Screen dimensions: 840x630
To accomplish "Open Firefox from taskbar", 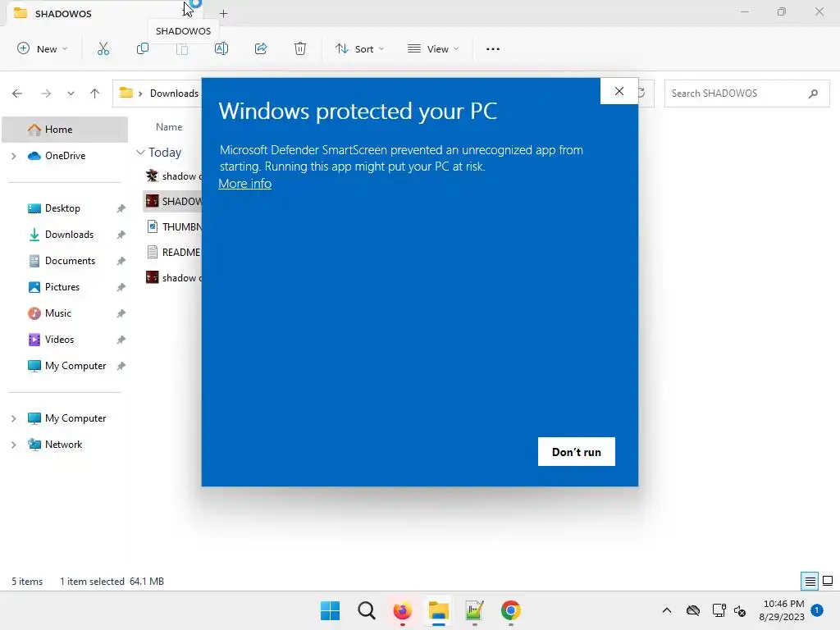I will pos(402,610).
